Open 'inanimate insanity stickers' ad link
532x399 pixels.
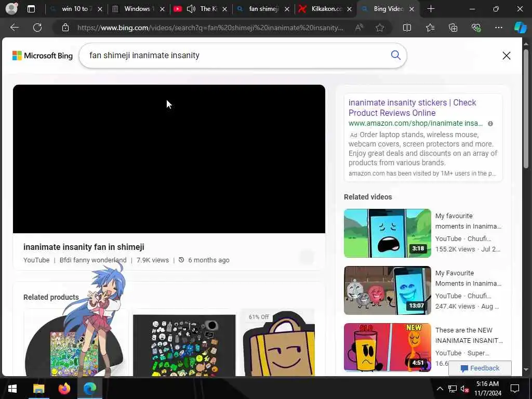(x=412, y=108)
